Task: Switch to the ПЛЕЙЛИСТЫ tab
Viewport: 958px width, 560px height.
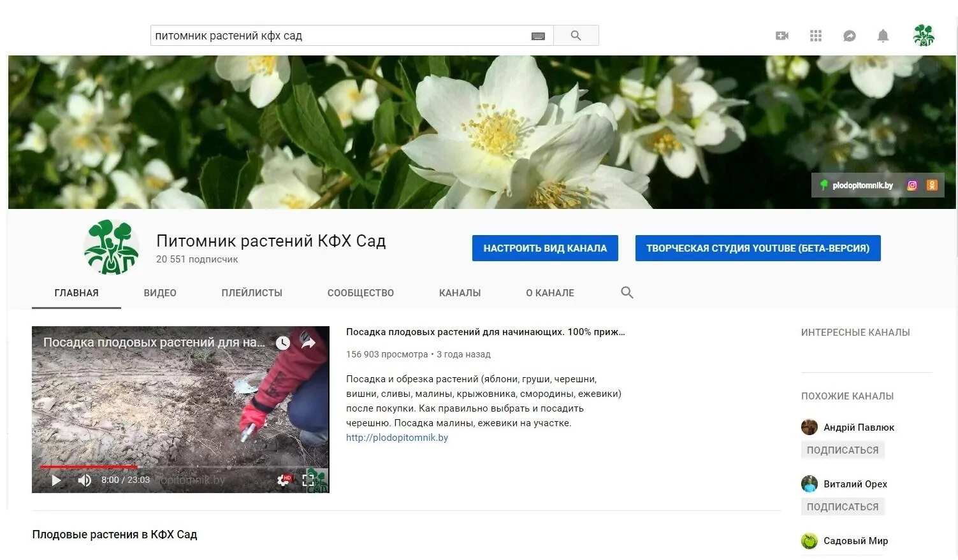Action: tap(252, 293)
